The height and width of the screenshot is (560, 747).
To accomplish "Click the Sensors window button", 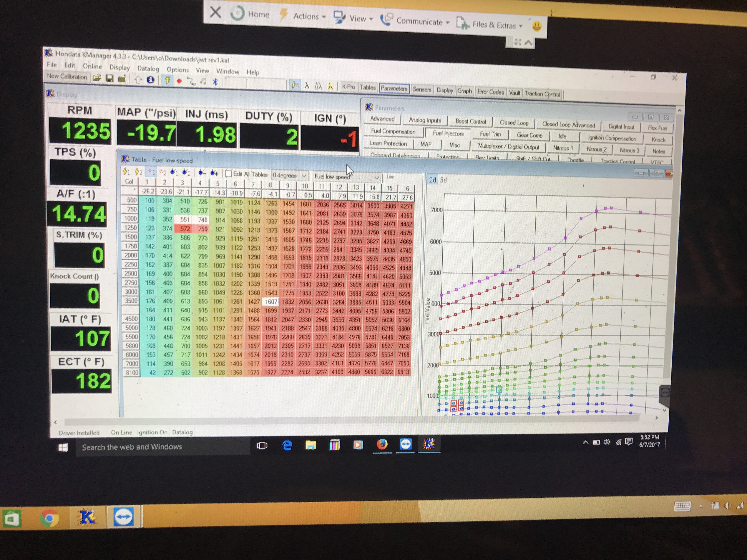I will click(422, 89).
